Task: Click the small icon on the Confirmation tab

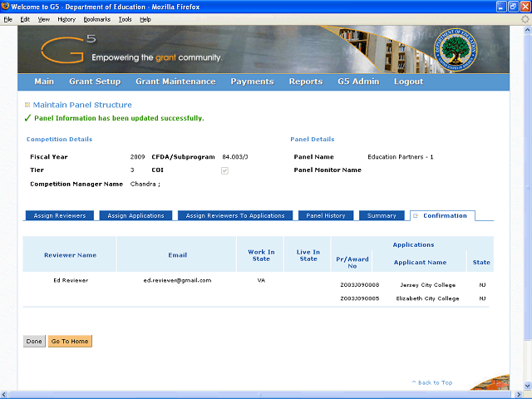Action: click(x=416, y=216)
